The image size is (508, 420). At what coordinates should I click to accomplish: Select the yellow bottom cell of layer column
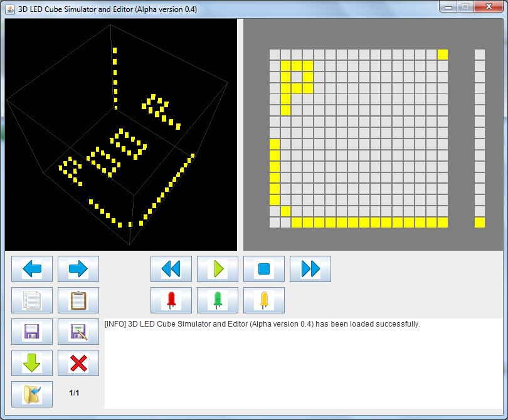[480, 223]
